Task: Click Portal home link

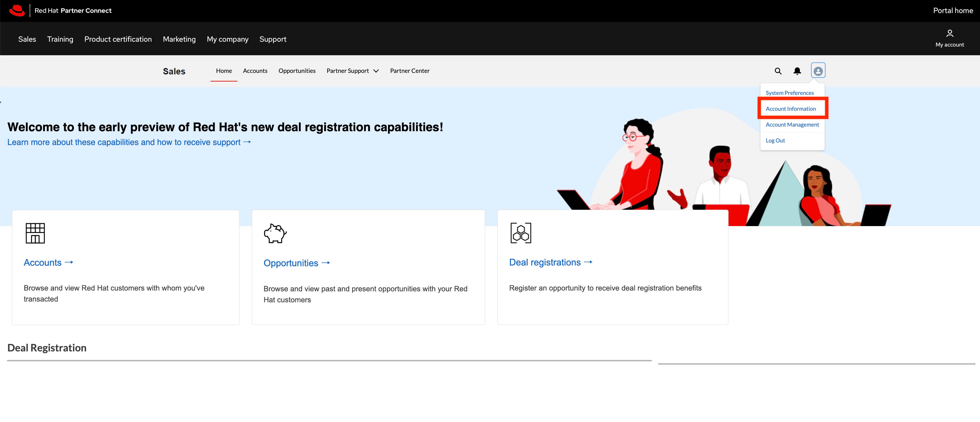Action: pyautogui.click(x=953, y=11)
